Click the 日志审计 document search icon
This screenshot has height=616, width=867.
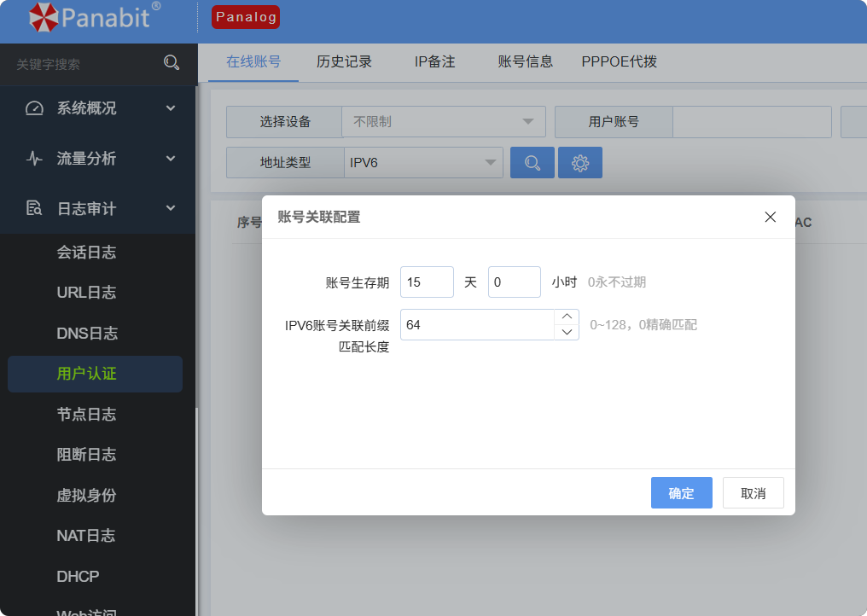tap(34, 208)
